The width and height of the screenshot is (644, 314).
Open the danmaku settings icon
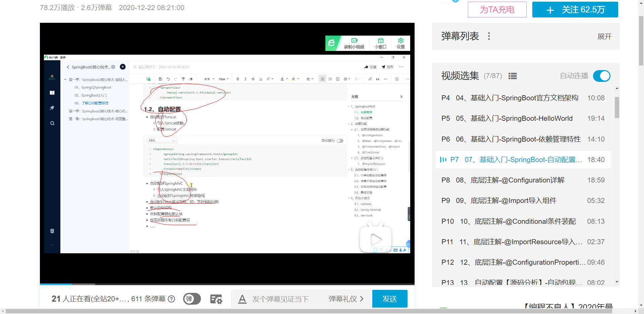click(x=216, y=299)
